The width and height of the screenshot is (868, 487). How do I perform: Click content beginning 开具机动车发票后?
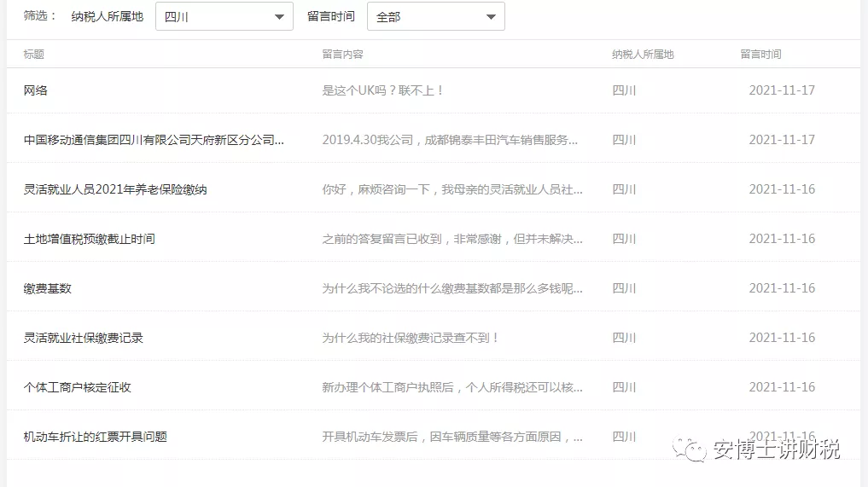(x=452, y=437)
